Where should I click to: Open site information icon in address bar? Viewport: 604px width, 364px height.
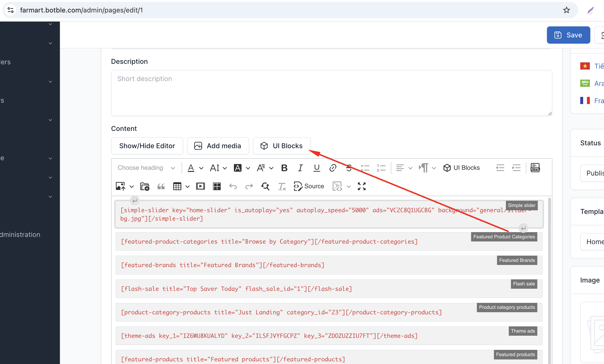pos(11,10)
